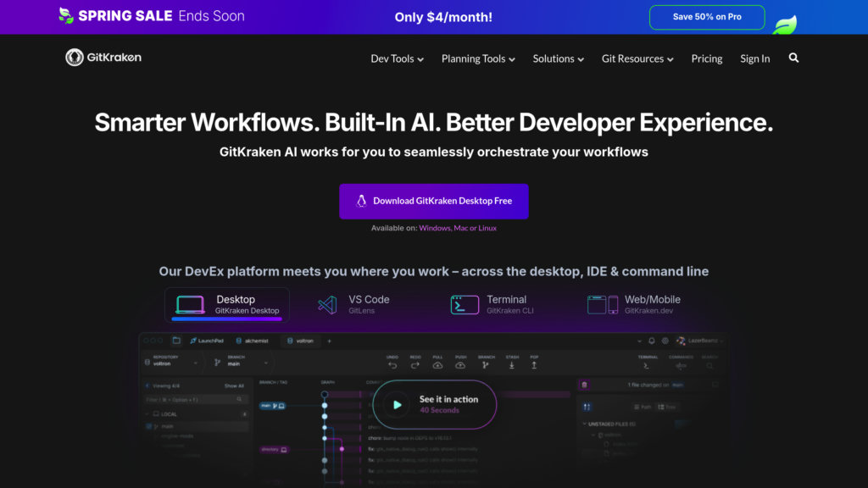The image size is (868, 488).
Task: Open the Solutions dropdown
Action: click(558, 58)
